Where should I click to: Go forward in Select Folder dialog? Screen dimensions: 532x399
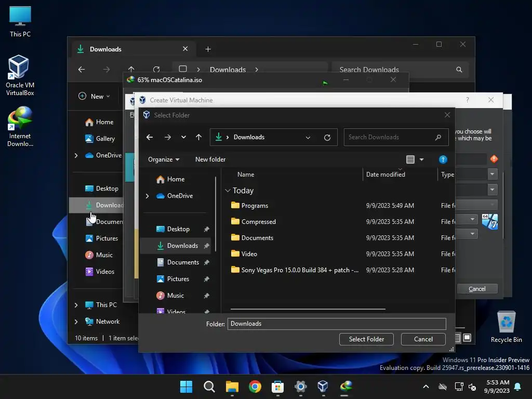click(168, 137)
